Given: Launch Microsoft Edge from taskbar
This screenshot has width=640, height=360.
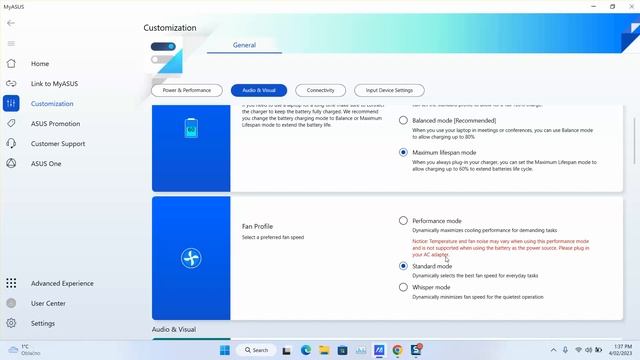Looking at the screenshot, I should (306, 350).
